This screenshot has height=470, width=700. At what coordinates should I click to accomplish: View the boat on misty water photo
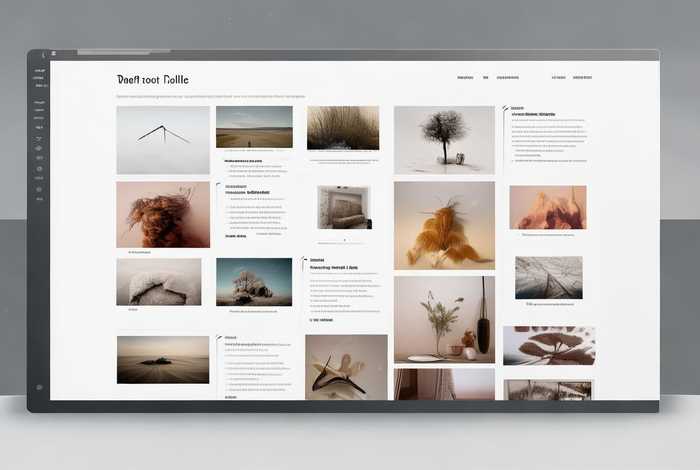coord(163,360)
